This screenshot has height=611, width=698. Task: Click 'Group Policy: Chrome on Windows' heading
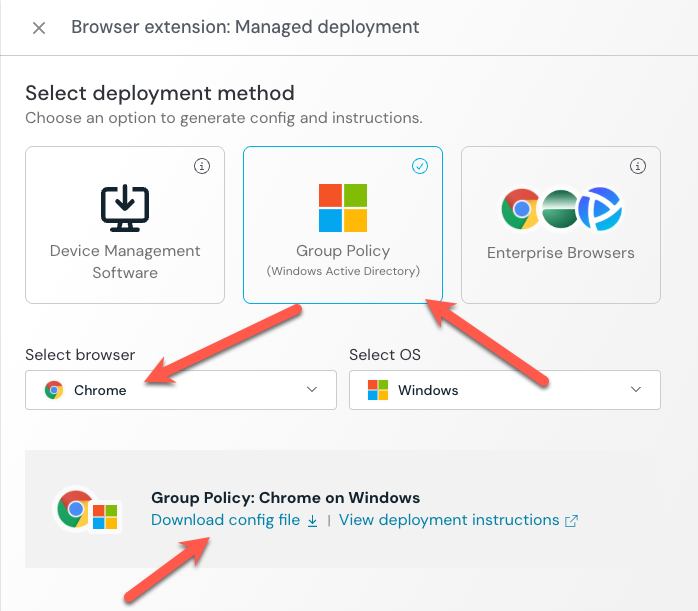coord(285,498)
